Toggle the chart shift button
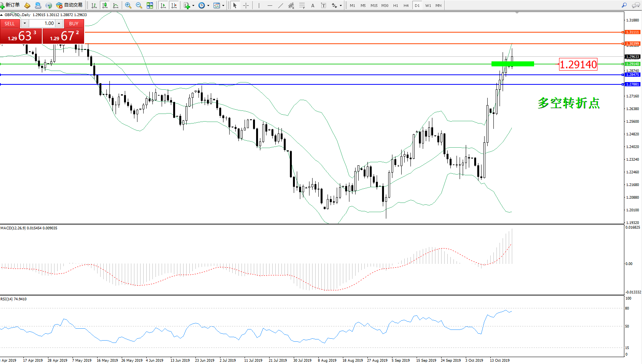 click(x=174, y=5)
